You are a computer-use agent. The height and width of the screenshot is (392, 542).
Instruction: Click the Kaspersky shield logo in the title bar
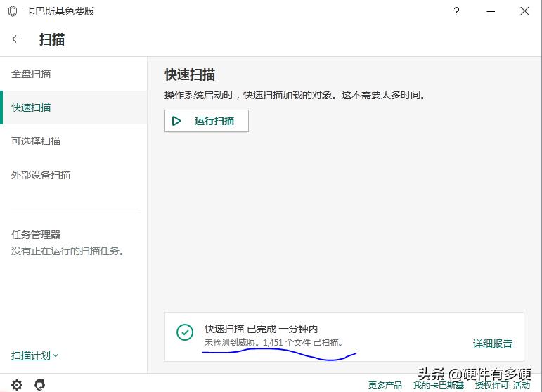pos(13,11)
